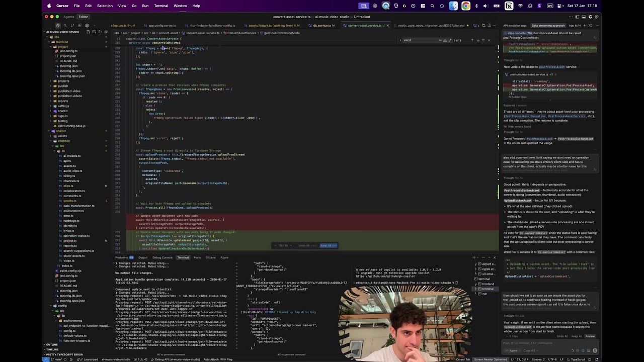644x362 pixels.
Task: Click Undo All in chat panel footer
Action: 562,336
